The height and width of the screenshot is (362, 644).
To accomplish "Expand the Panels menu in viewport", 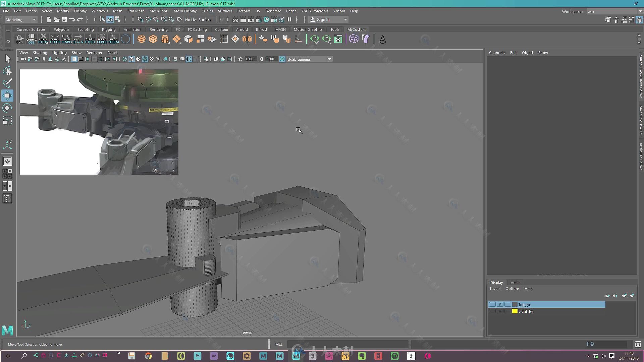I will [112, 52].
